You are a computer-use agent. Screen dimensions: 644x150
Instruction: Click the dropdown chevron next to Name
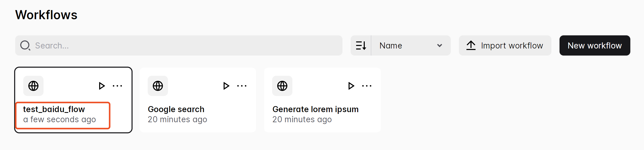point(440,45)
